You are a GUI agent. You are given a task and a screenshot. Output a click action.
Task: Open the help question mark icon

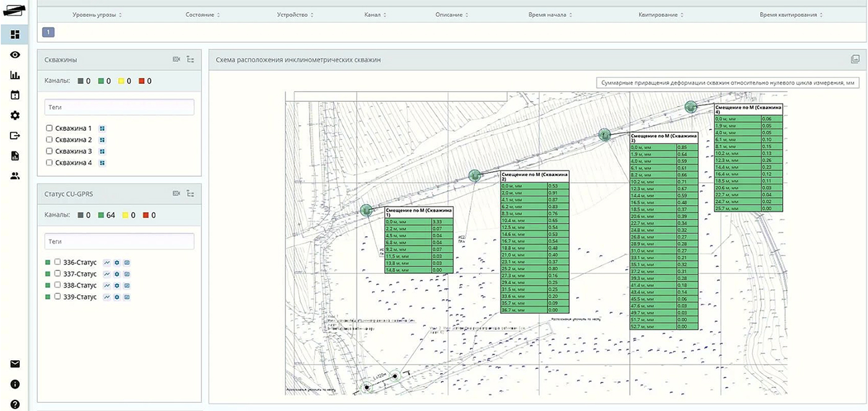pos(15,404)
